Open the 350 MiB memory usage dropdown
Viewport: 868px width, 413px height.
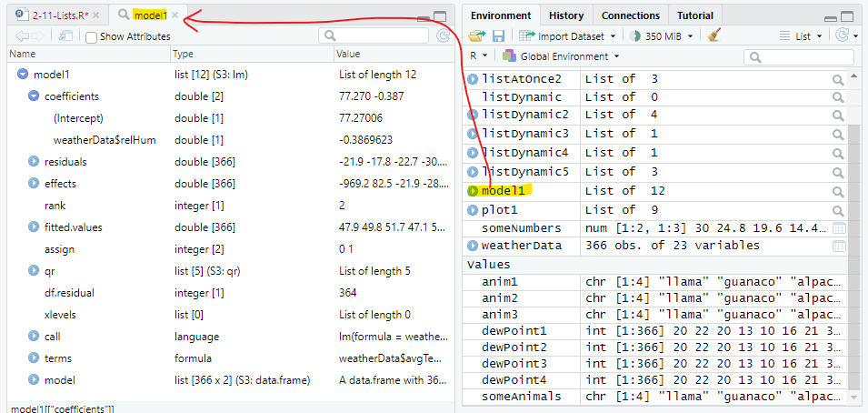pyautogui.click(x=662, y=36)
